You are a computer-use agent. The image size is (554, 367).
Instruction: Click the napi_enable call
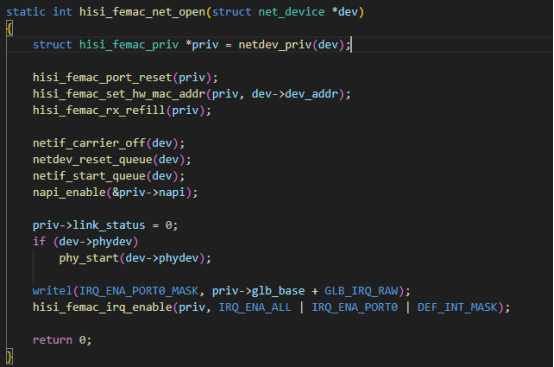(69, 193)
